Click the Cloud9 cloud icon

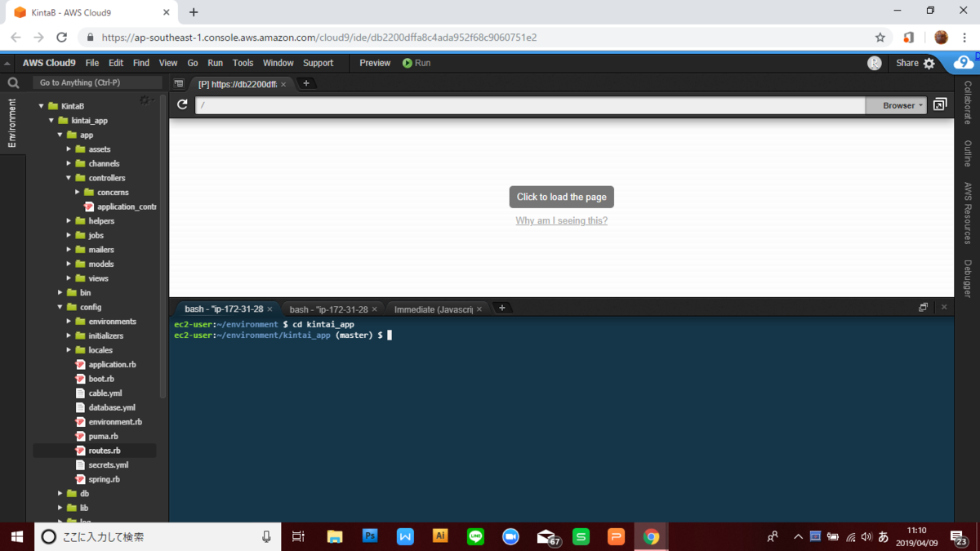pyautogui.click(x=964, y=63)
